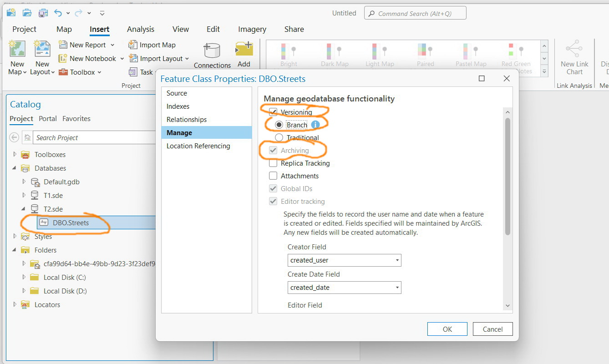The height and width of the screenshot is (364, 609).
Task: Click the Branch versioning info icon
Action: coord(315,125)
